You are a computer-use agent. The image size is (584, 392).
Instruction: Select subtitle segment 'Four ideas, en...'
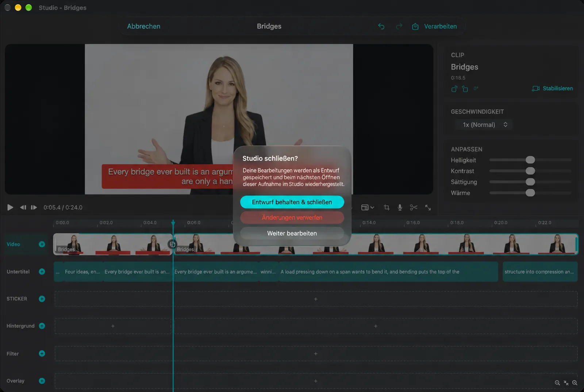[x=82, y=272]
